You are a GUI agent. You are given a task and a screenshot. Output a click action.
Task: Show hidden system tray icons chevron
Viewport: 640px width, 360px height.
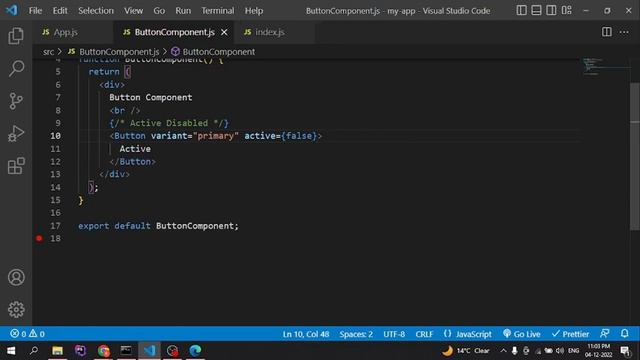click(x=503, y=351)
